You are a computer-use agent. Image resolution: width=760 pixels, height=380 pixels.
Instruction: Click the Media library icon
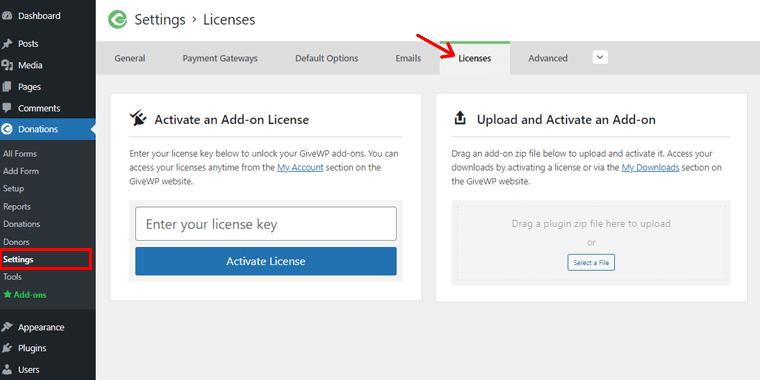pos(7,65)
